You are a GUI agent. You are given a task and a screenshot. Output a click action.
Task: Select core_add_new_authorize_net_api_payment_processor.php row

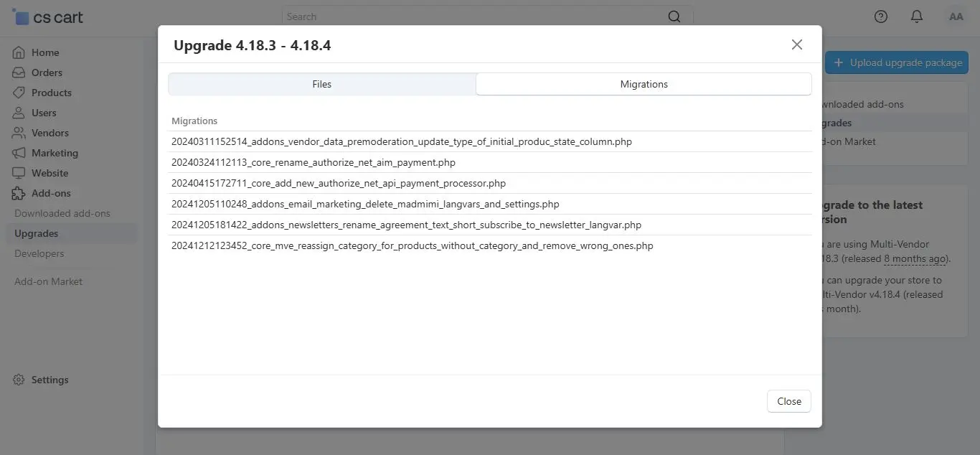coord(490,183)
